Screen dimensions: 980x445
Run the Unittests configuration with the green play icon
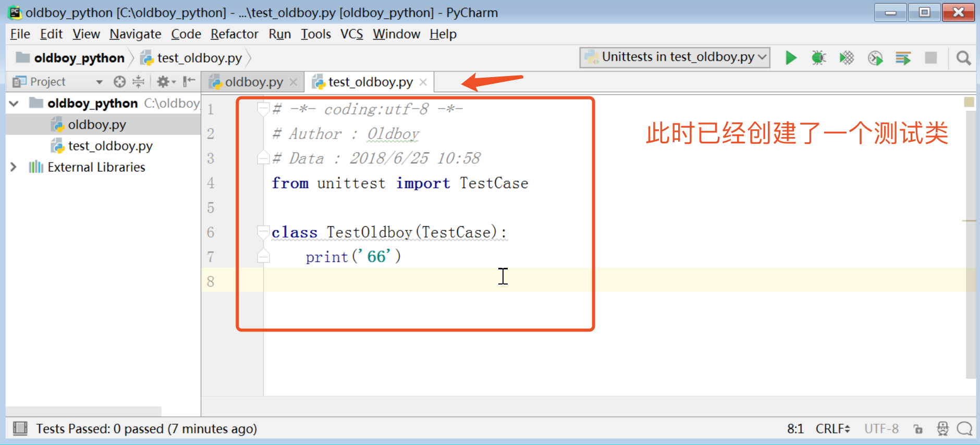[x=791, y=58]
